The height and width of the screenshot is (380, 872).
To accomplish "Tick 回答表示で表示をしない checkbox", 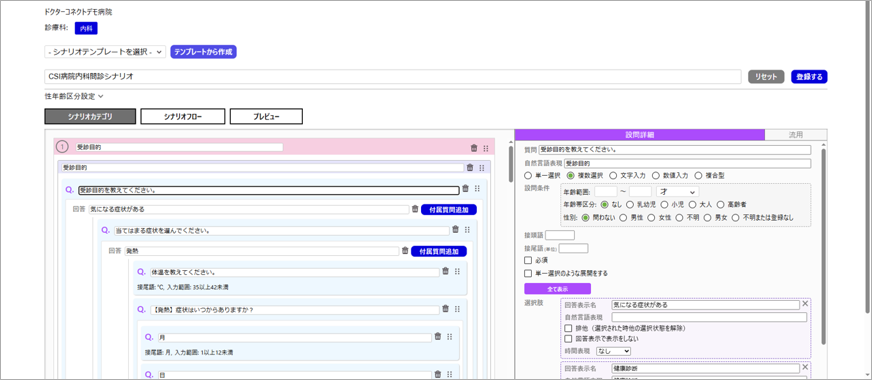I will [568, 338].
